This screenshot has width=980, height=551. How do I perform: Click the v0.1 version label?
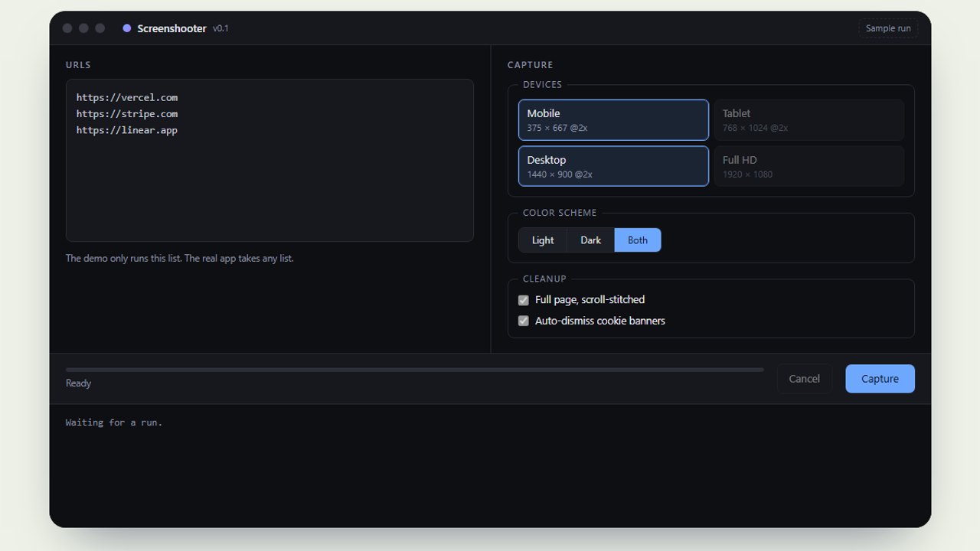click(220, 28)
